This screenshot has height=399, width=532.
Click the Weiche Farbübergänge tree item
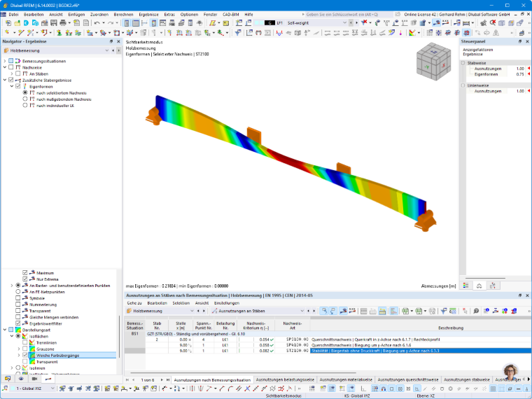(57, 355)
